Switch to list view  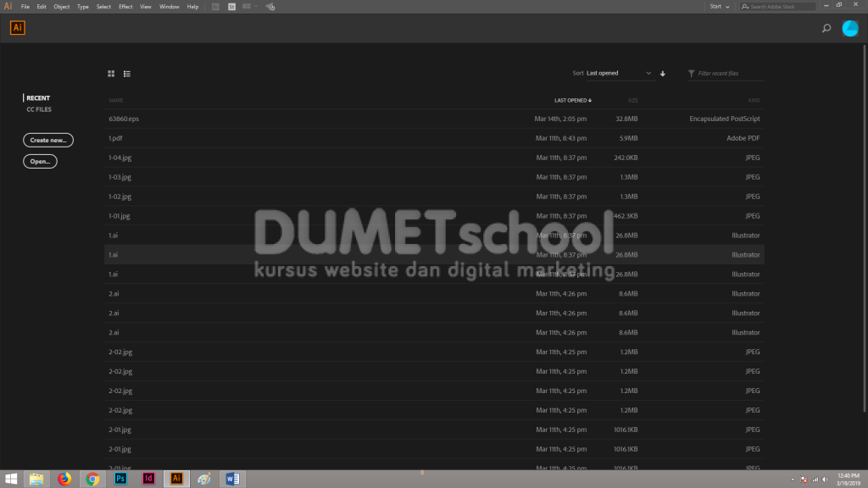127,74
